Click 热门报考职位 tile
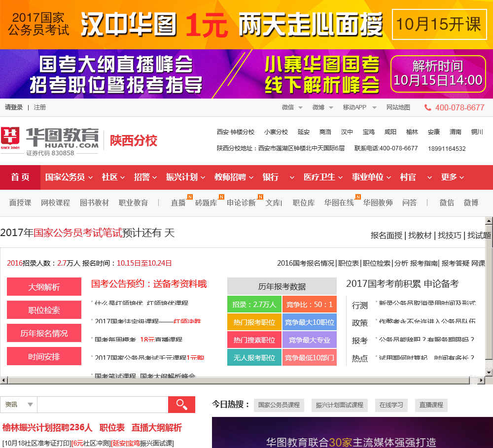The height and width of the screenshot is (448, 493). 254,322
